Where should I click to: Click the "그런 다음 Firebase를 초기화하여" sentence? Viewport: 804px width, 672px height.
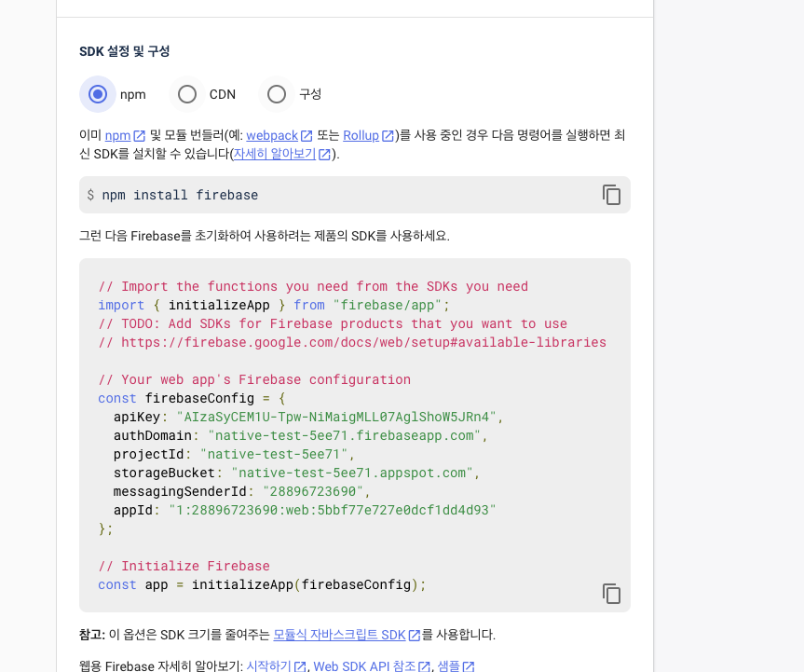coord(265,236)
